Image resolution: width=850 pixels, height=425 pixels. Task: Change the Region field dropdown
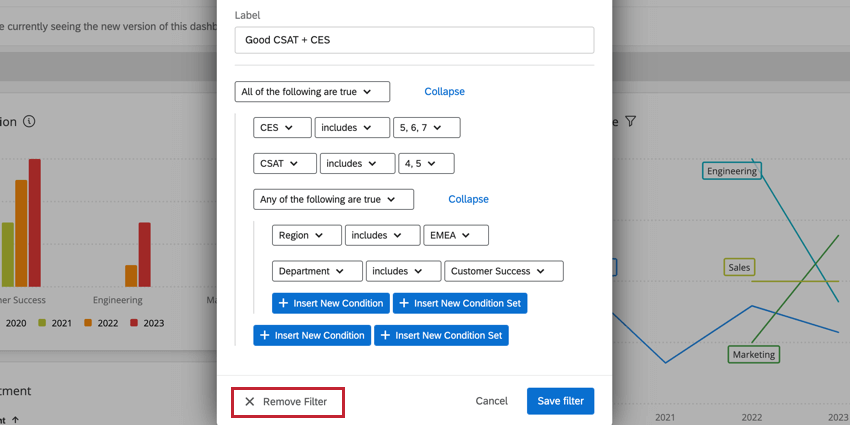coord(305,235)
